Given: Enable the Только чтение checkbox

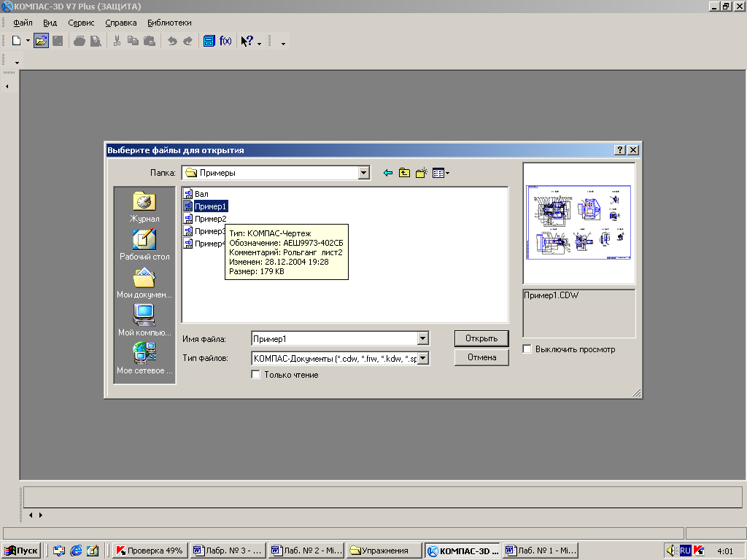Looking at the screenshot, I should (x=256, y=375).
